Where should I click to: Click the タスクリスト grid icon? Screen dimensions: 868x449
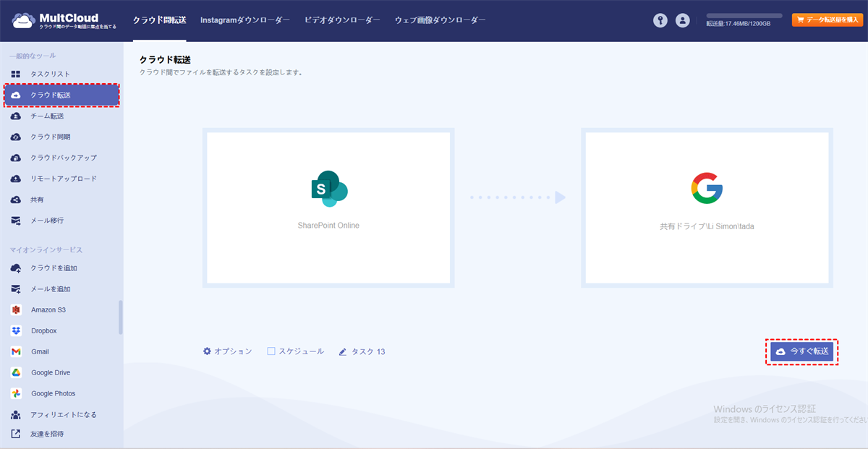point(16,74)
